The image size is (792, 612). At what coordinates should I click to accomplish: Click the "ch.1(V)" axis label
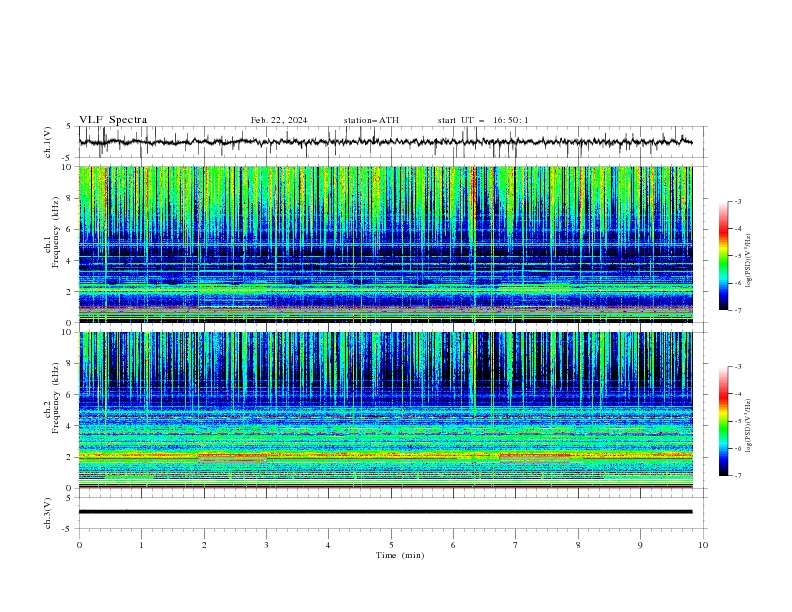[48, 142]
